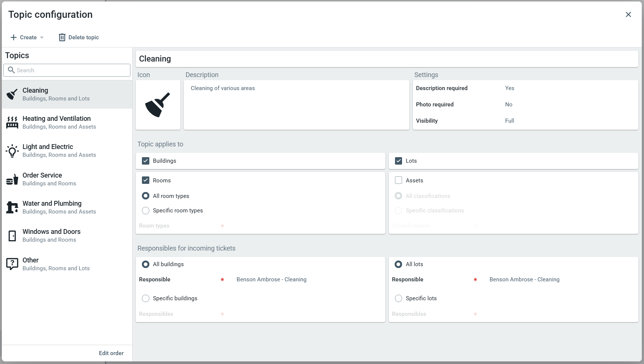
Task: Select the Specific room types option
Action: (146, 211)
